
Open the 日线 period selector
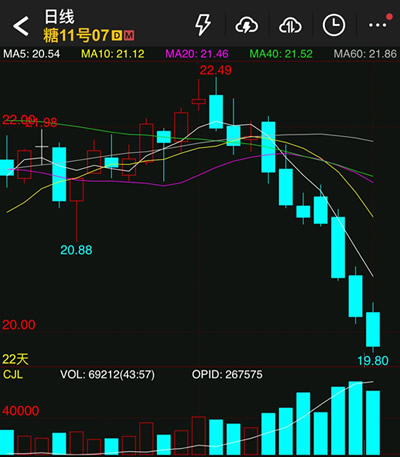click(60, 17)
